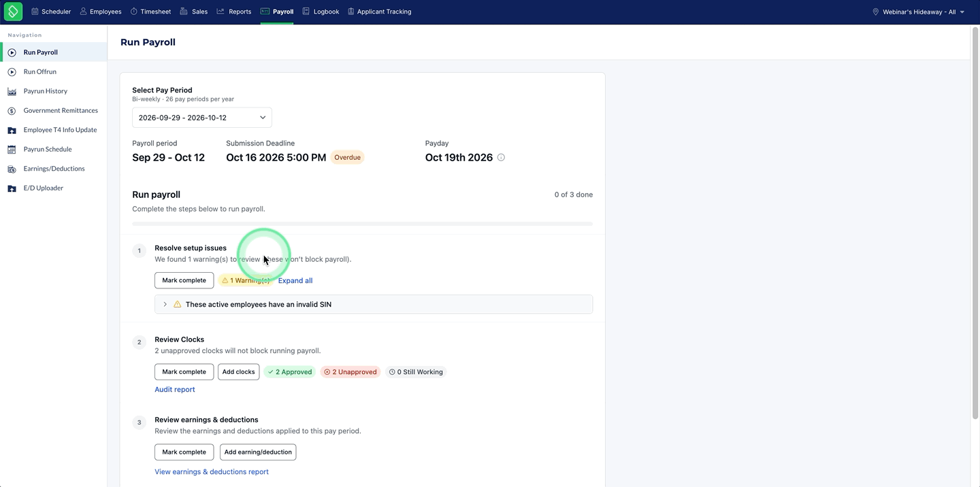This screenshot has height=487, width=980.
Task: Click the Employee T4 Info Update folder icon
Action: (12, 130)
